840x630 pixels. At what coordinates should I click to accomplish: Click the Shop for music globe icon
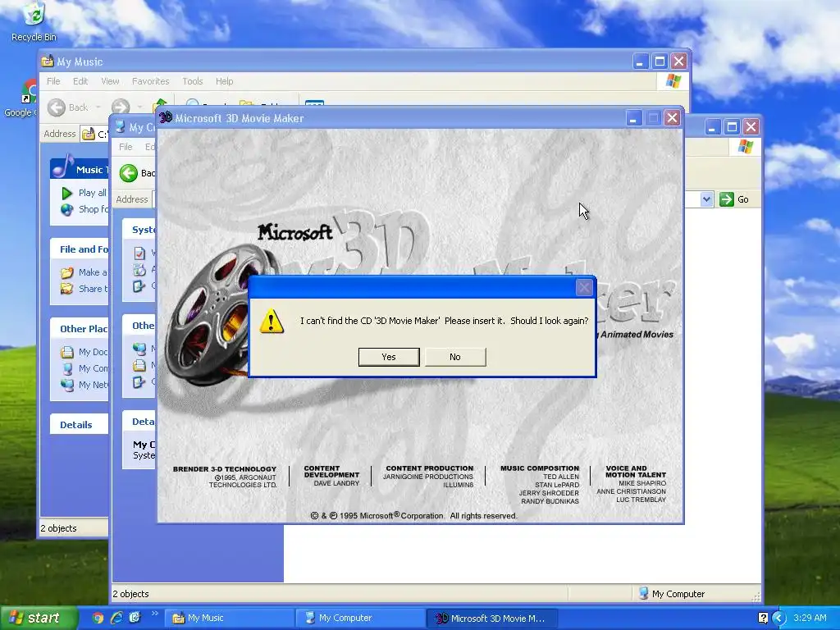(67, 209)
